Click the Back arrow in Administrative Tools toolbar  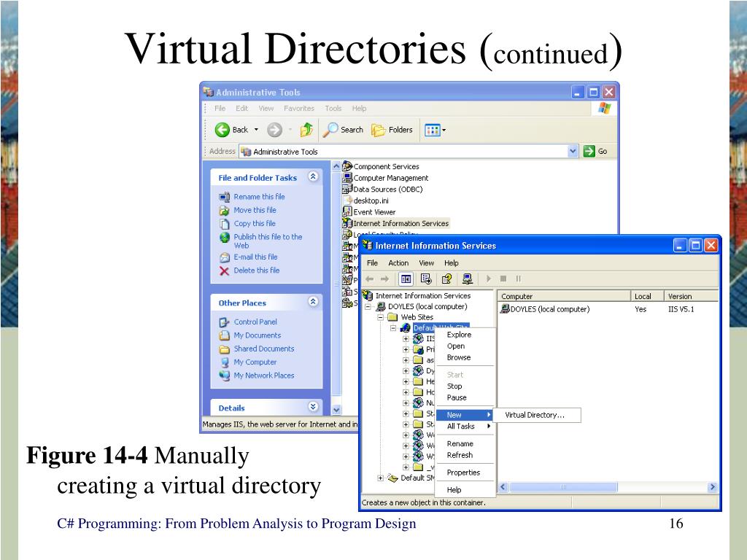click(222, 130)
